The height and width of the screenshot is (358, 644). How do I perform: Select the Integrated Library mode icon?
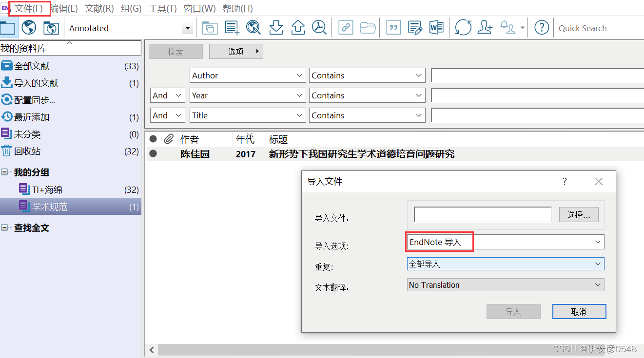[x=51, y=27]
